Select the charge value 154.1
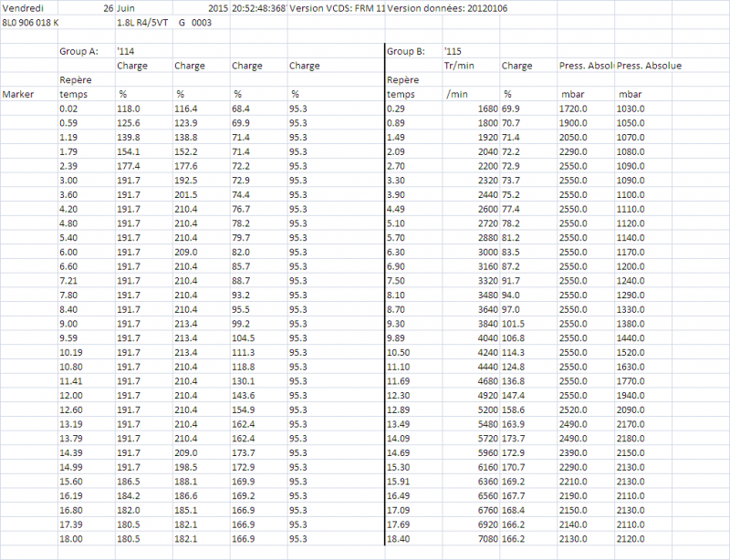730x560 pixels. (x=132, y=151)
